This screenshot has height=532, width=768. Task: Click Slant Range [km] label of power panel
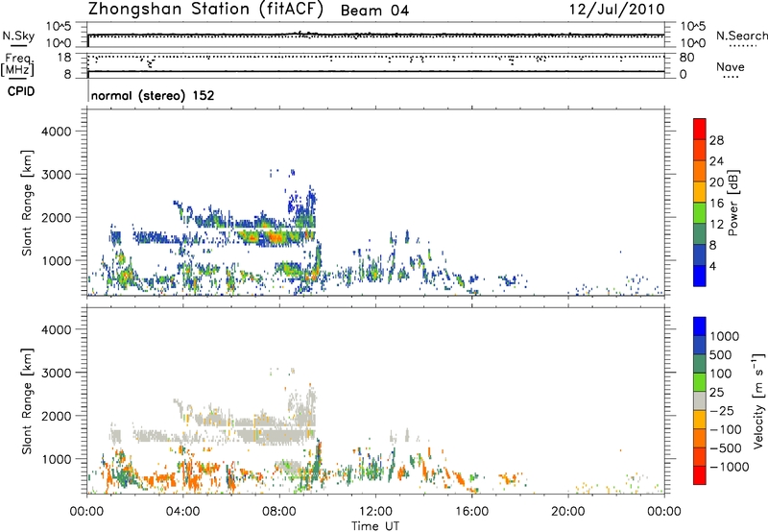coord(27,203)
